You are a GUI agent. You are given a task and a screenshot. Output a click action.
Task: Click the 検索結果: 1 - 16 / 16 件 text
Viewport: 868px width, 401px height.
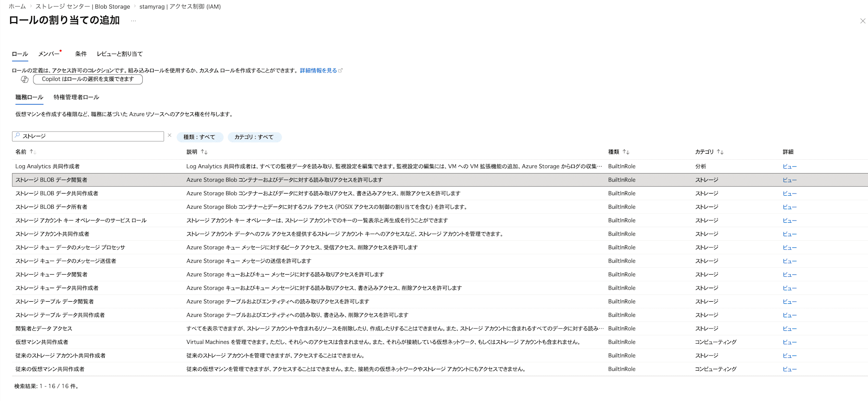46,386
